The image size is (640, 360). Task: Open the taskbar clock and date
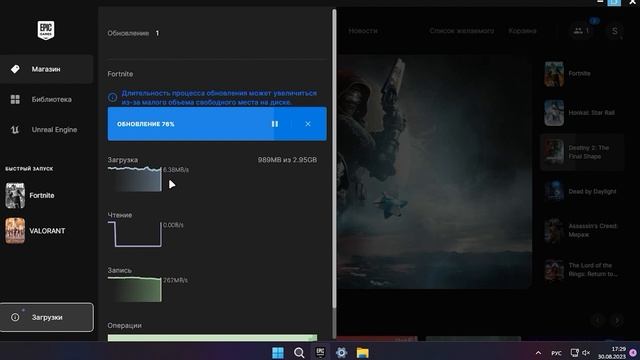coord(612,353)
